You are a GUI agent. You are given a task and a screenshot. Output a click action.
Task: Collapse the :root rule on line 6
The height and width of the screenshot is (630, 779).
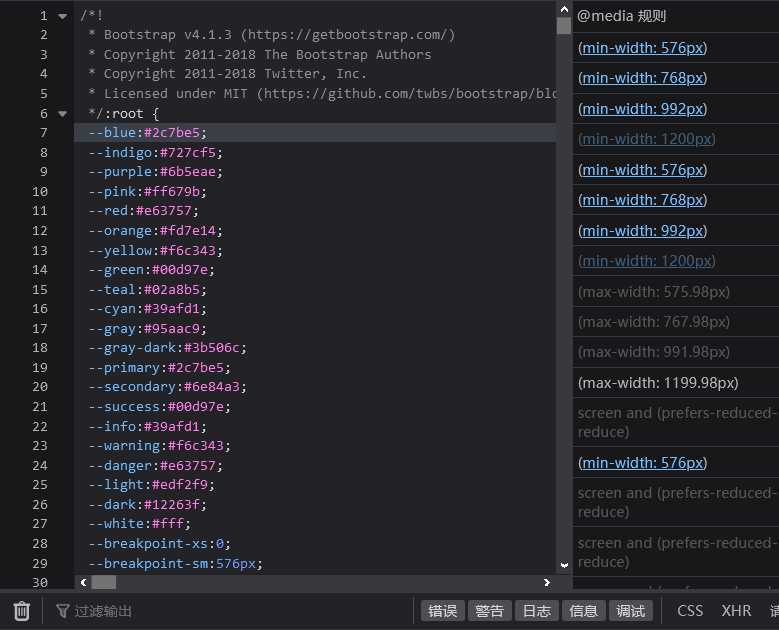click(x=62, y=114)
